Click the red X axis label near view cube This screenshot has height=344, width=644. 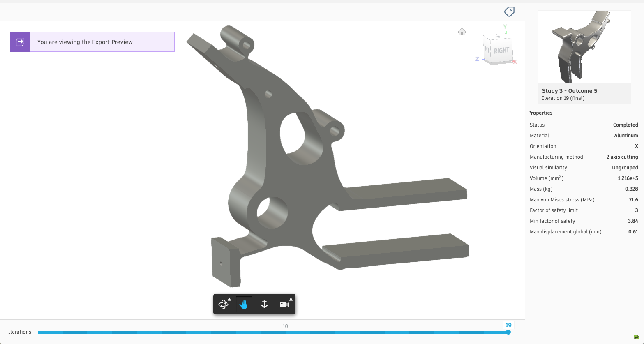tap(515, 62)
